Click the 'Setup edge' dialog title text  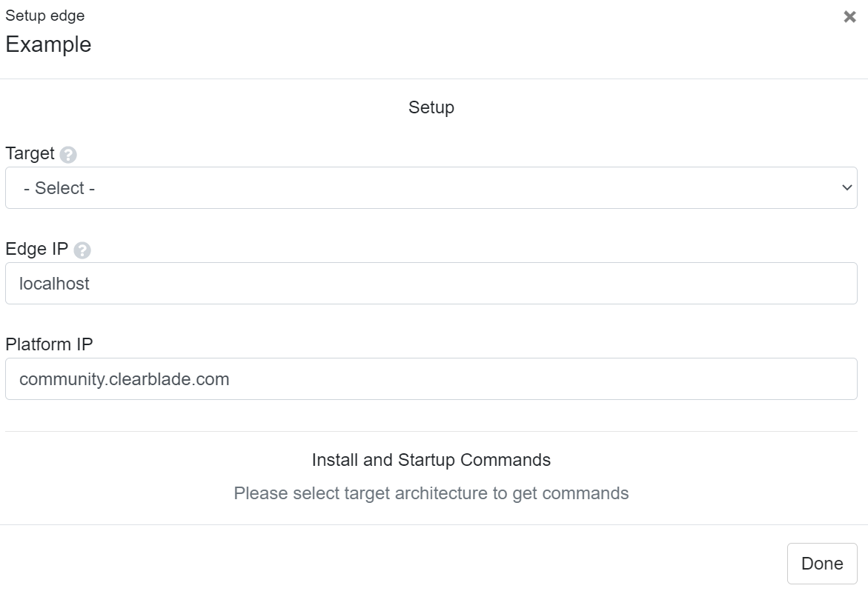44,16
